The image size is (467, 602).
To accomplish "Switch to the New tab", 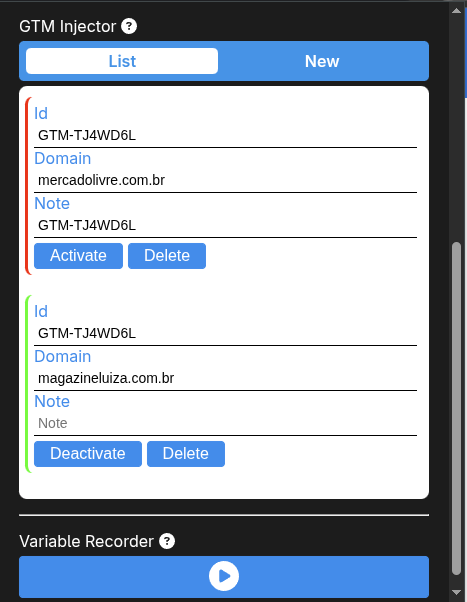I will [322, 61].
